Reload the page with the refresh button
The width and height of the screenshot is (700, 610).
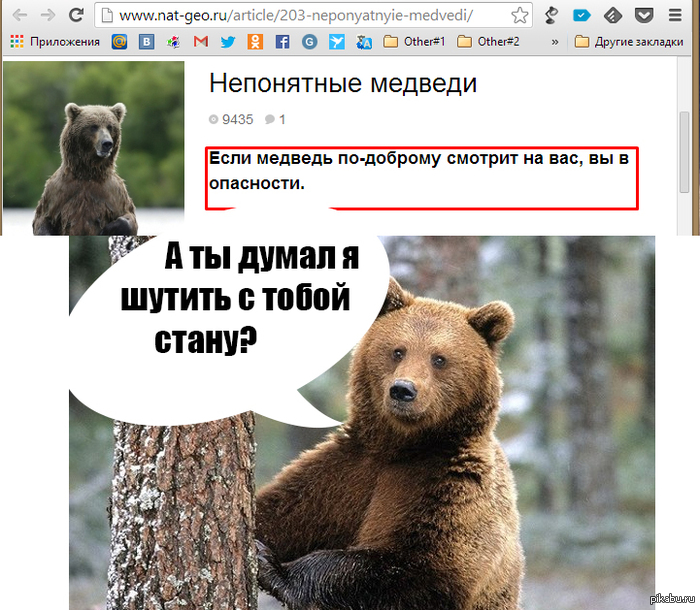click(76, 16)
